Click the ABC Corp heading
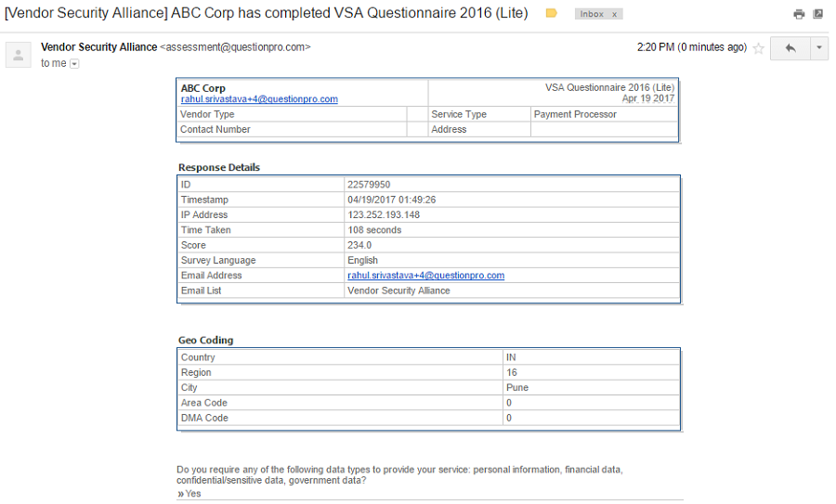Screen dimensions: 836x504 click(203, 88)
